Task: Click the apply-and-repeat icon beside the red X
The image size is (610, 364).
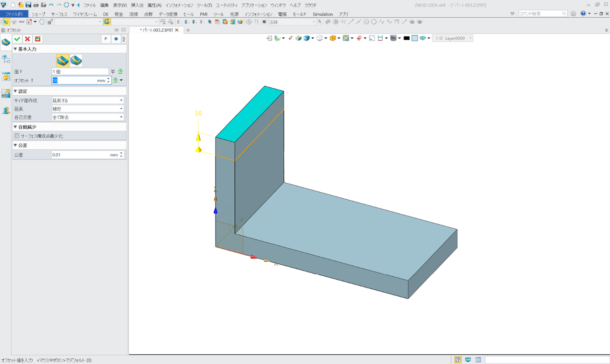Action: click(x=38, y=39)
